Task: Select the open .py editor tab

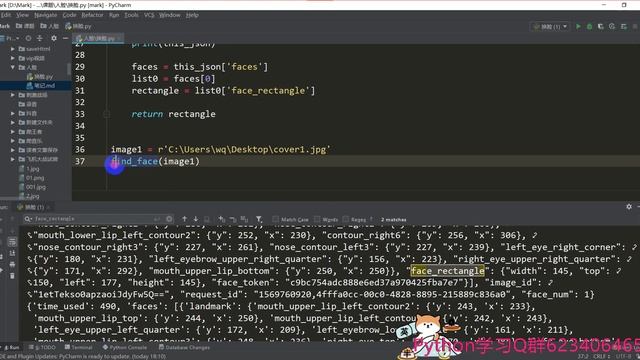Action: coord(98,38)
